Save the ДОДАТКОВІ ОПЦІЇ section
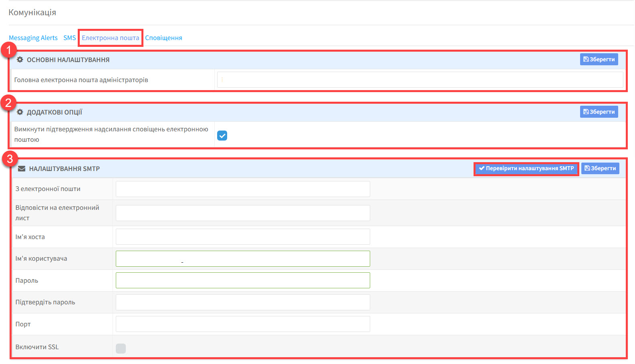This screenshot has height=364, width=635. 599,112
